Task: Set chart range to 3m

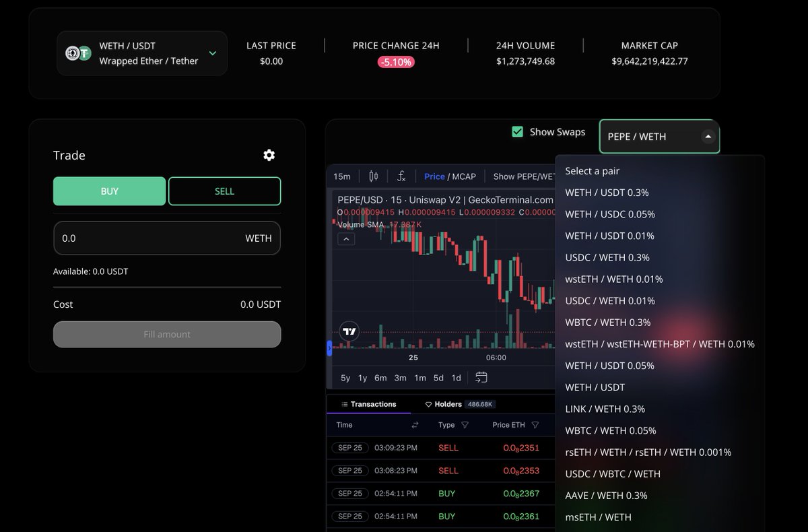Action: [401, 378]
